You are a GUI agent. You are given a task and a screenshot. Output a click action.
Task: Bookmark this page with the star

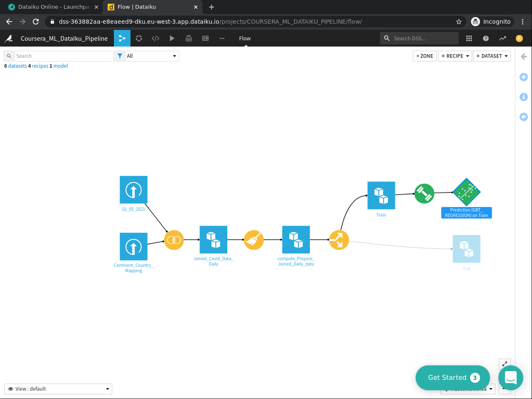pos(459,22)
